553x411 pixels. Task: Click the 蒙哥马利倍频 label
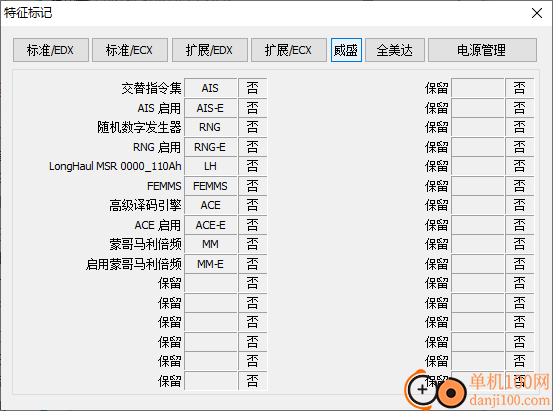(146, 244)
